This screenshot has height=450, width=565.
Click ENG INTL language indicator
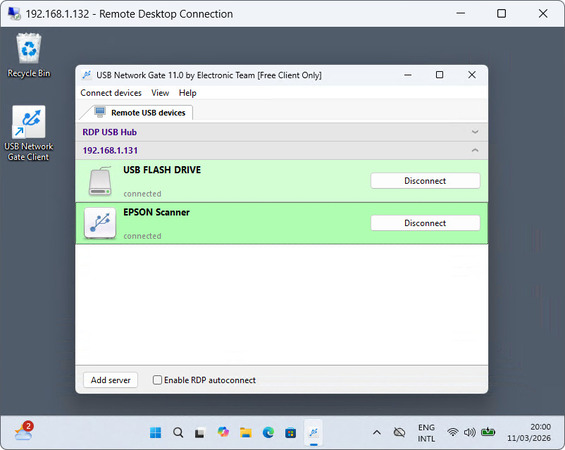click(426, 433)
